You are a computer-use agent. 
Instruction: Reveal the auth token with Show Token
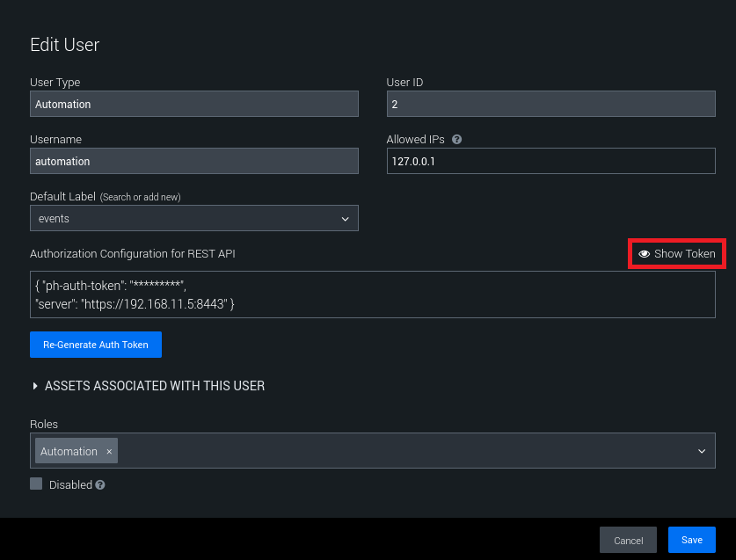tap(676, 254)
